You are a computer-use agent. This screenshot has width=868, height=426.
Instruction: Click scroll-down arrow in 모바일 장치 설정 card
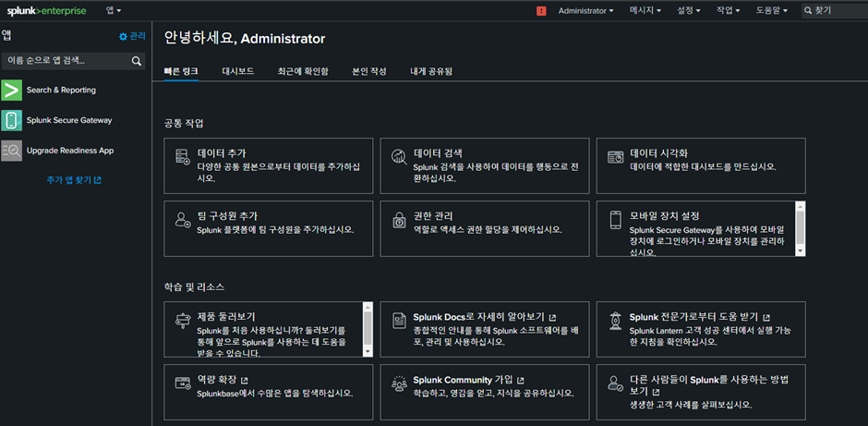coord(800,251)
